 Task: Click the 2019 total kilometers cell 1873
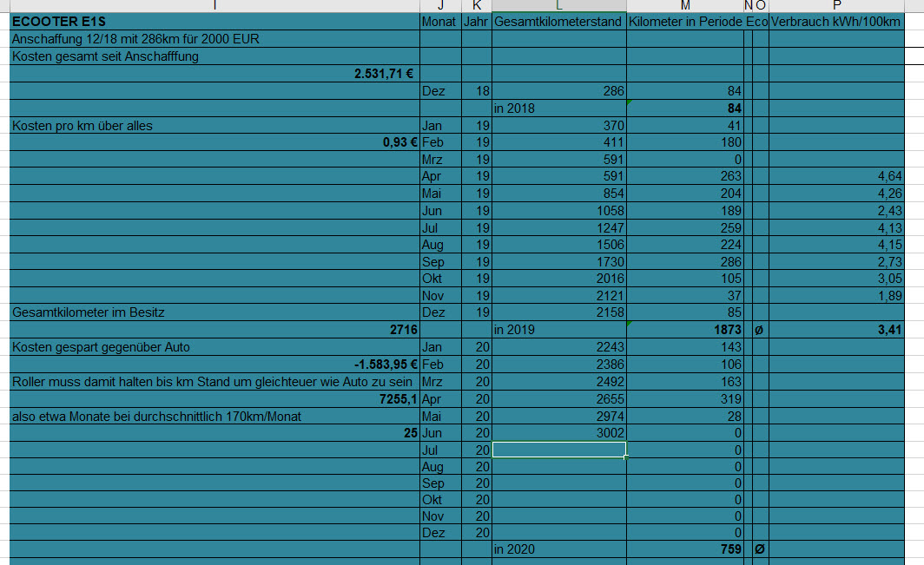pos(684,330)
